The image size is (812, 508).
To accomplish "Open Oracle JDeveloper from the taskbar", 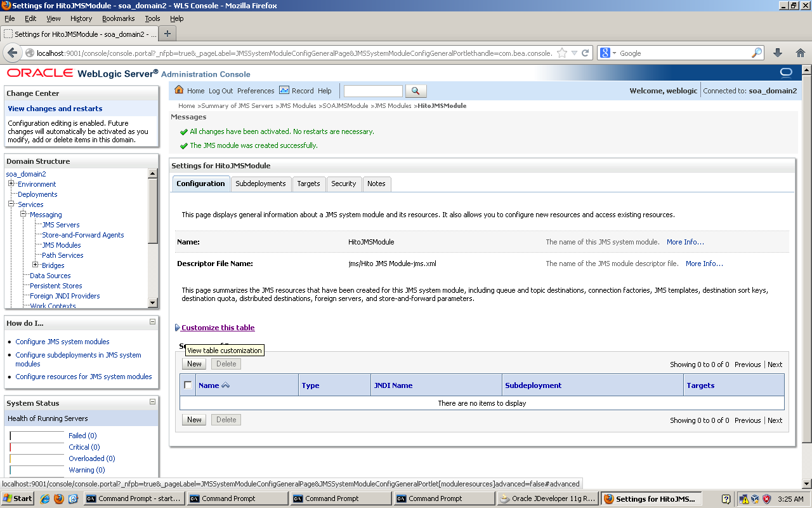I will [x=547, y=498].
